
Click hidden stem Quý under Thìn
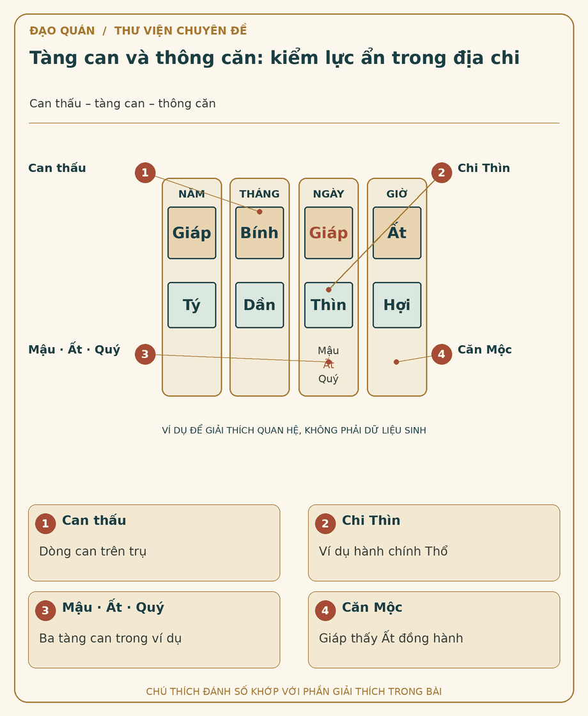point(329,379)
